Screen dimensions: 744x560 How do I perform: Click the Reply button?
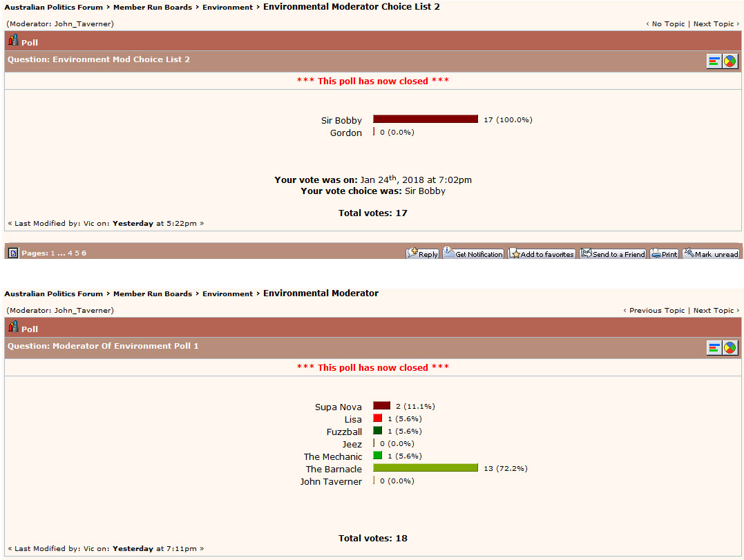click(423, 253)
